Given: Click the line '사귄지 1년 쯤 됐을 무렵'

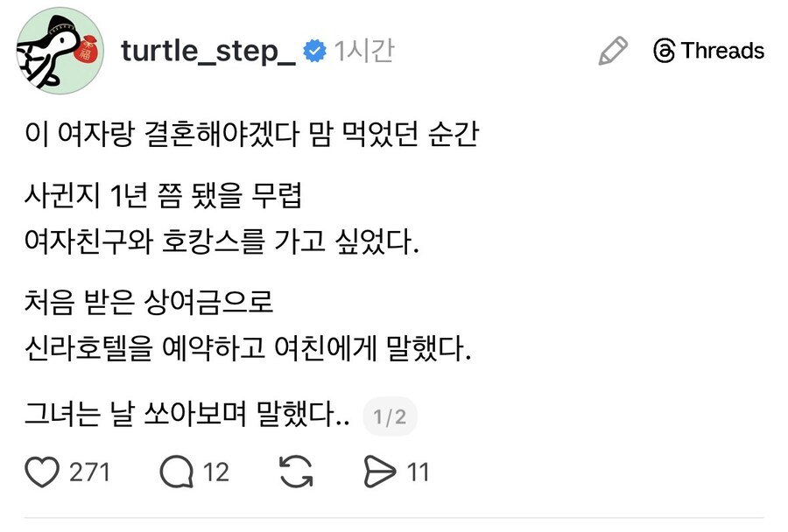Looking at the screenshot, I should pos(164,196).
